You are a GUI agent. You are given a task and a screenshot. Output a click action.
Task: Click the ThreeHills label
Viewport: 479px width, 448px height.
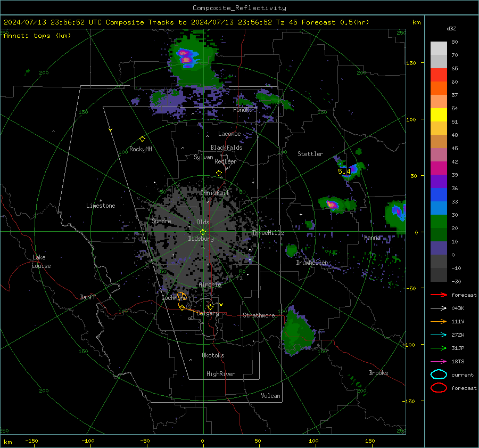268,233
